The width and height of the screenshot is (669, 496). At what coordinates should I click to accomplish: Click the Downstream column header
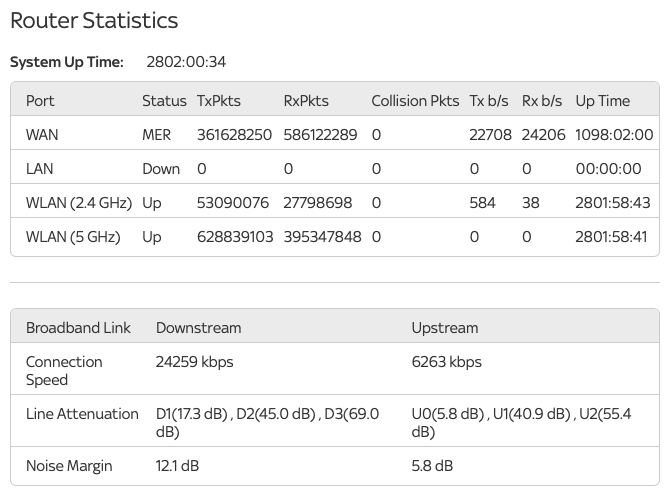(198, 328)
